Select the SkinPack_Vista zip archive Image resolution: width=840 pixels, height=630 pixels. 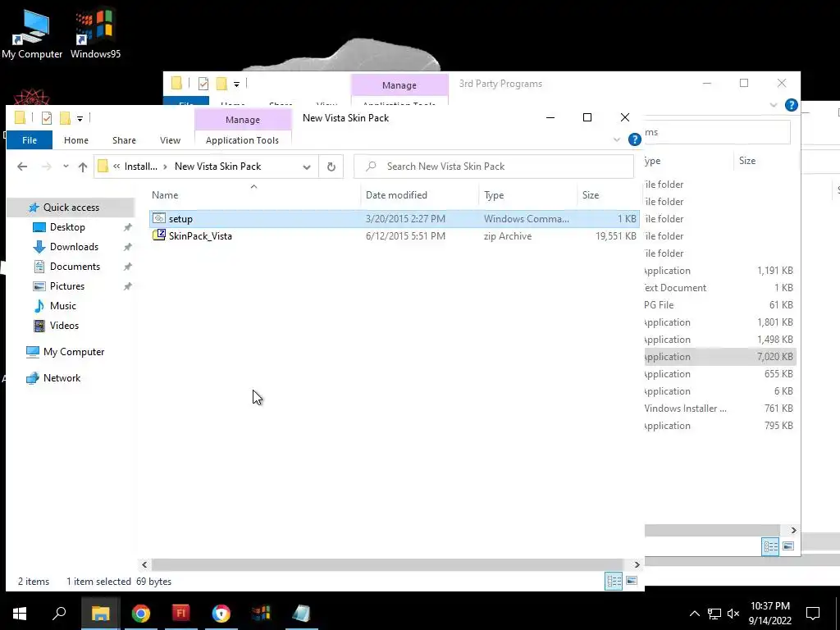[395, 235]
